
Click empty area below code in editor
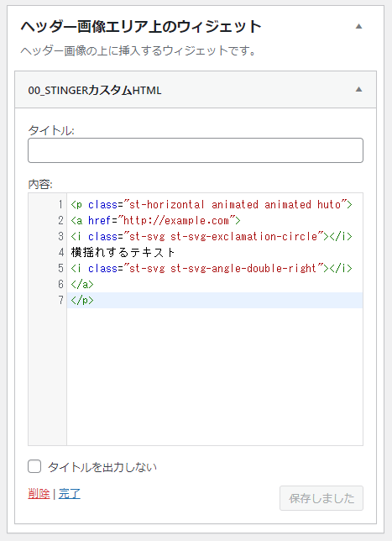coord(215,376)
